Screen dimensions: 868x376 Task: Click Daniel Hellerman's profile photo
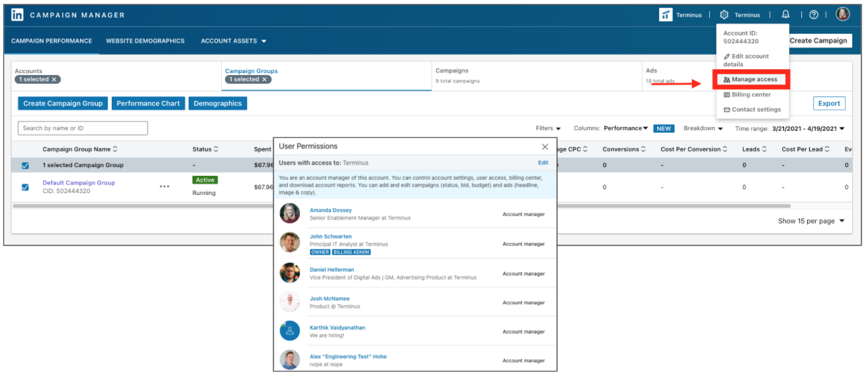tap(290, 272)
